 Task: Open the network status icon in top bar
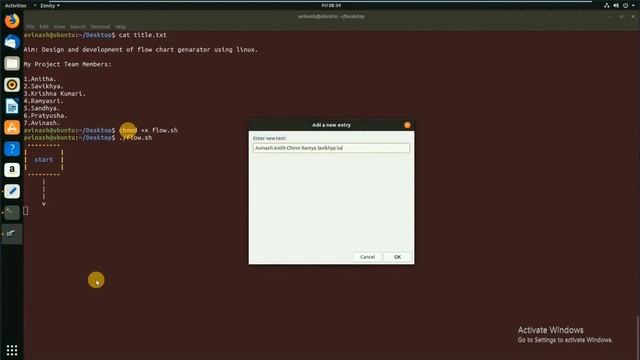tap(607, 5)
